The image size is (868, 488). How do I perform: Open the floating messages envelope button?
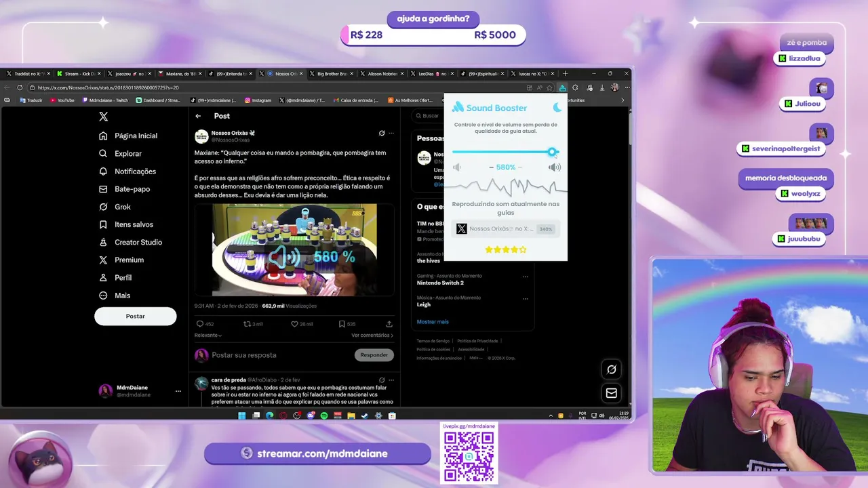point(611,393)
